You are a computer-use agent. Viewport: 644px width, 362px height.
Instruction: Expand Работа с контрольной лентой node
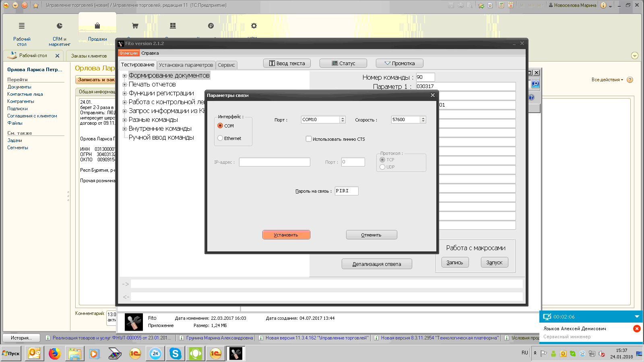coord(125,102)
